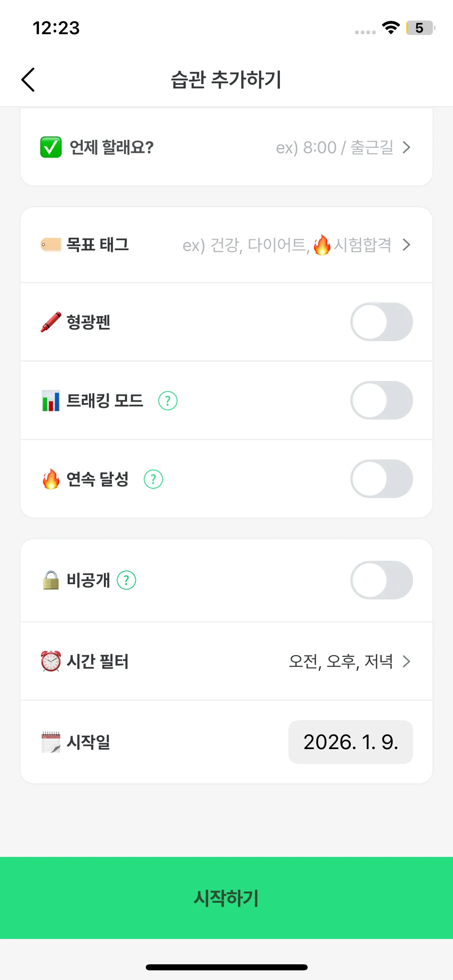Enable the 연속 달성 toggle
453x980 pixels.
point(381,479)
